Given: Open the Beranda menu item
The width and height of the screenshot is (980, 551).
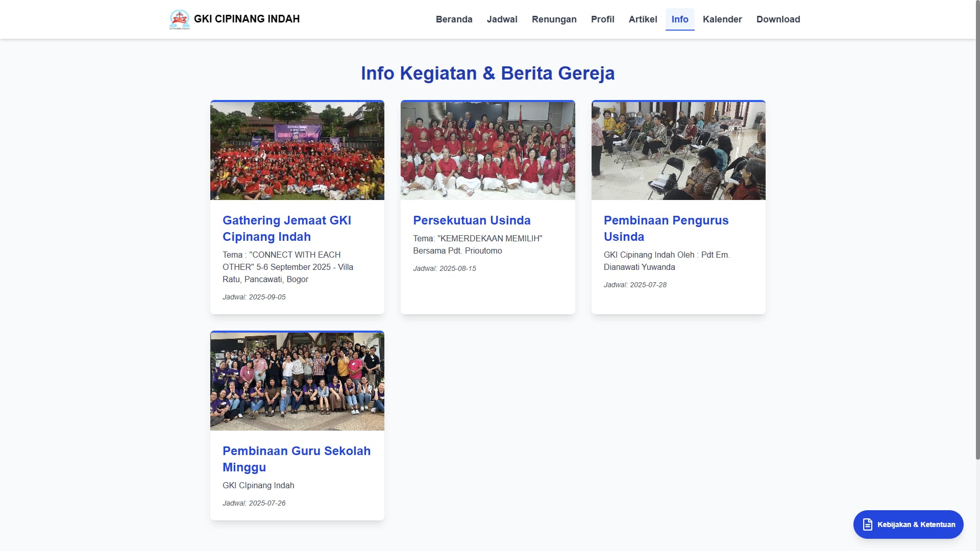Looking at the screenshot, I should tap(454, 19).
